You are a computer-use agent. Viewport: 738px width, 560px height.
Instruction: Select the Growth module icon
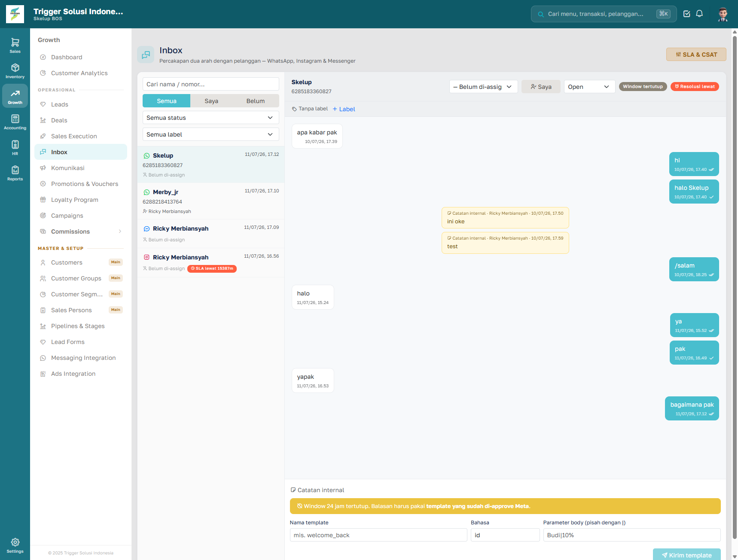tap(15, 96)
